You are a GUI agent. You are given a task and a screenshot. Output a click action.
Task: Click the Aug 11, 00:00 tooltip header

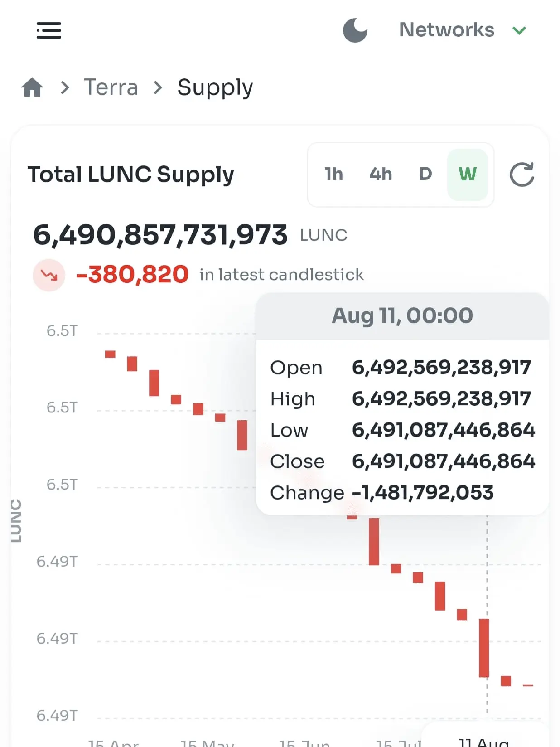pos(402,316)
